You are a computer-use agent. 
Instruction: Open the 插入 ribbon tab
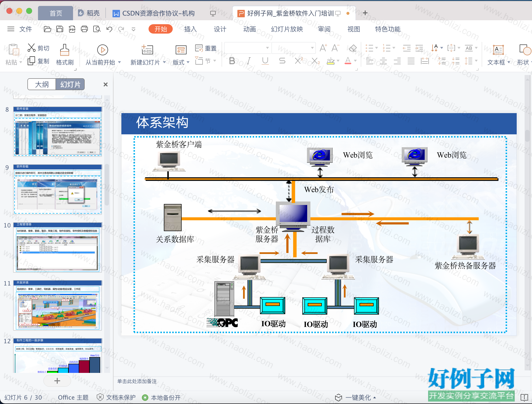coord(190,29)
